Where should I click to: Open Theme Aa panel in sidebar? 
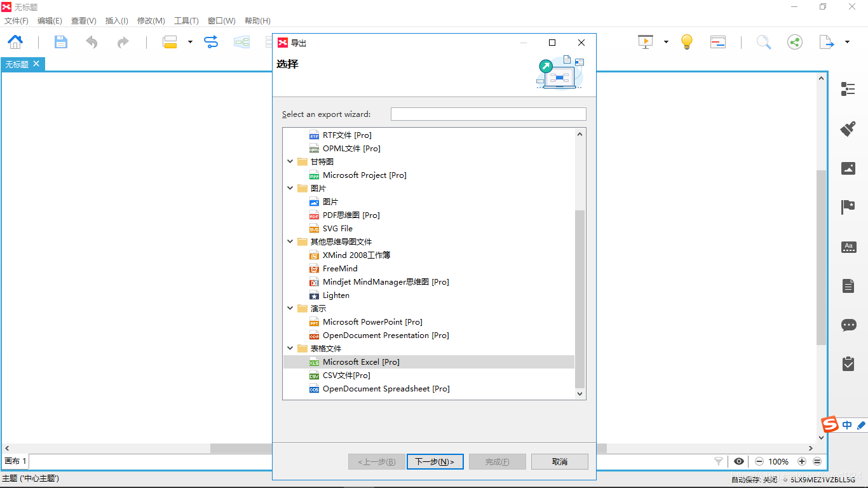coord(848,247)
